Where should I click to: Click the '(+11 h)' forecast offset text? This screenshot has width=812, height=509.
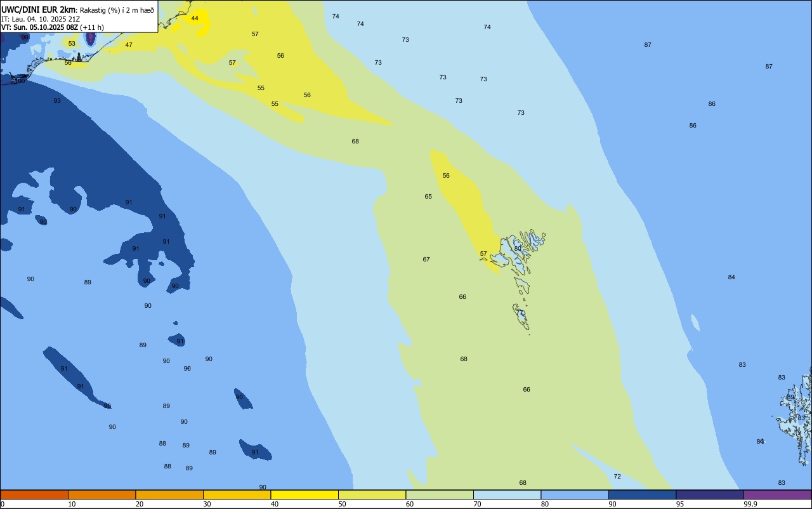[x=92, y=27]
